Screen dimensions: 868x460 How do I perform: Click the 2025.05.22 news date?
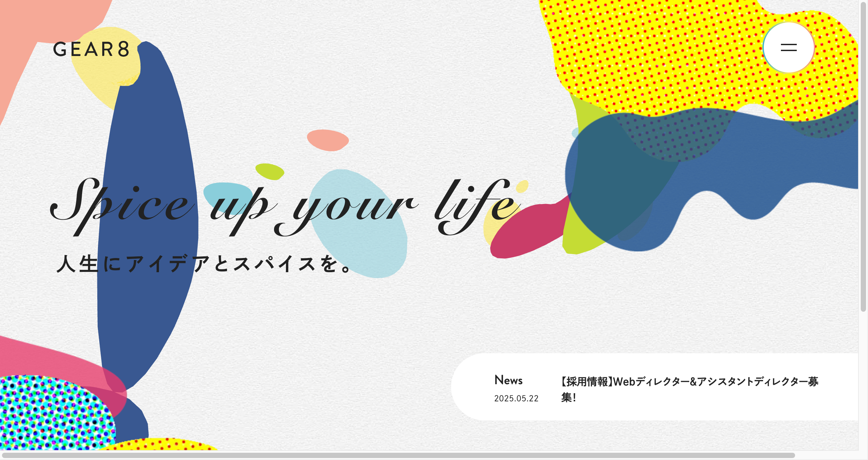click(x=516, y=398)
